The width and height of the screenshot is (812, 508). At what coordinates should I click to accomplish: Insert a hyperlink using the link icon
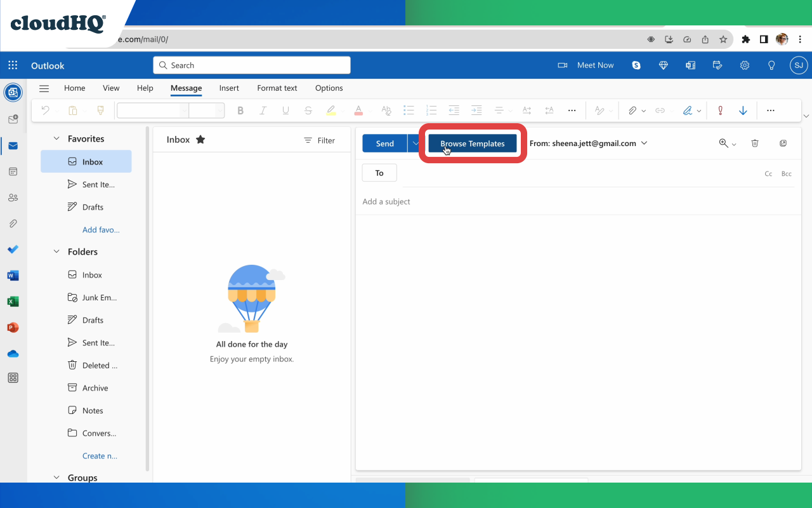[660, 110]
